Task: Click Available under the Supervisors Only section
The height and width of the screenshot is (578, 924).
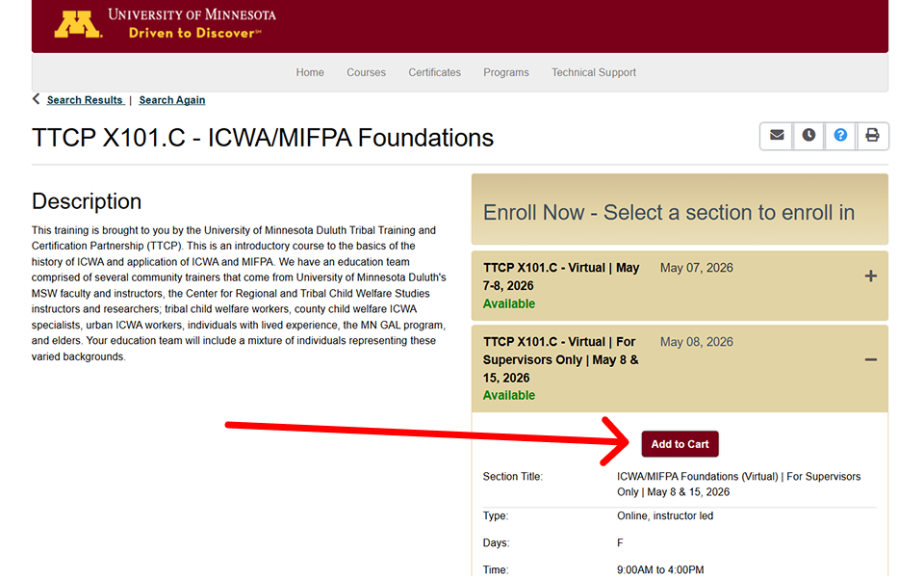Action: [509, 395]
